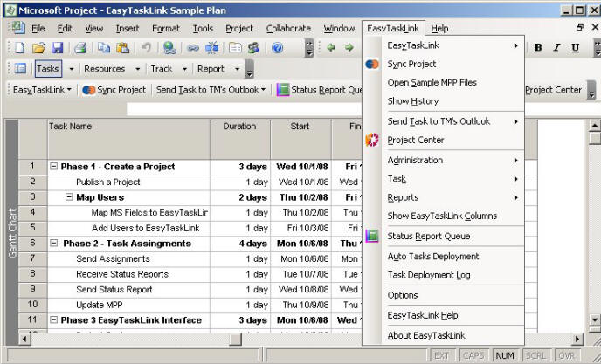The height and width of the screenshot is (364, 601).
Task: Click the vertical scrollbar up arrow
Action: coord(594,126)
